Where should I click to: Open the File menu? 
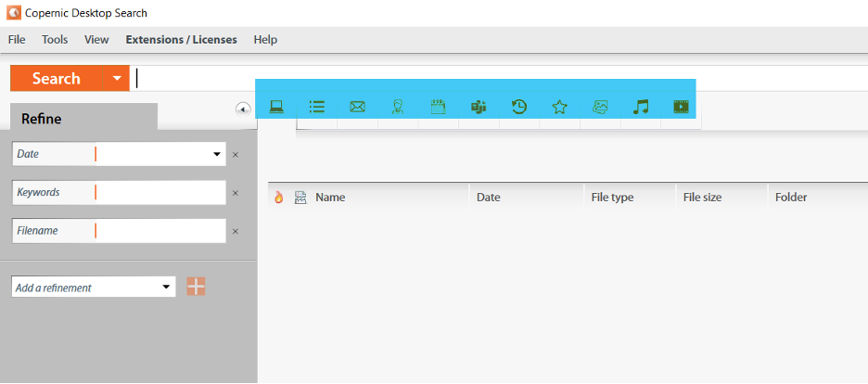(17, 39)
